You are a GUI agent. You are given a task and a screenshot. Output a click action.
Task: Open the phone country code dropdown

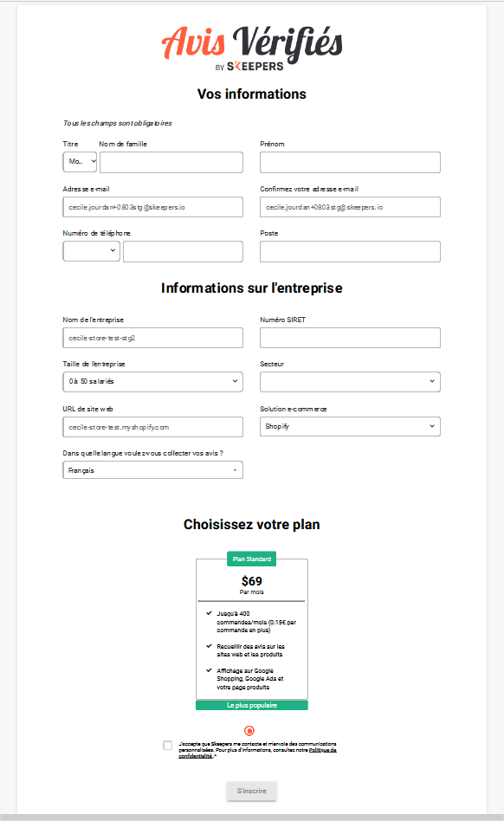pos(91,250)
